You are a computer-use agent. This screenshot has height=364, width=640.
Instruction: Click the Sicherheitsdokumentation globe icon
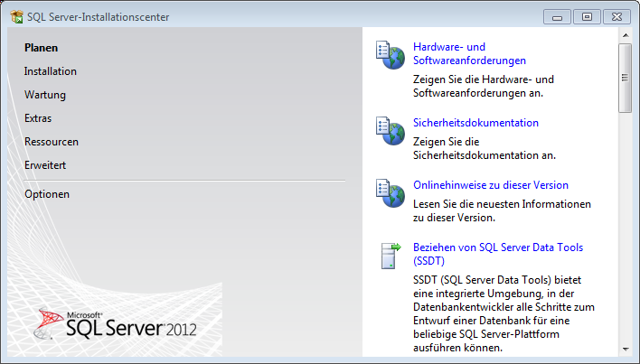coord(390,130)
